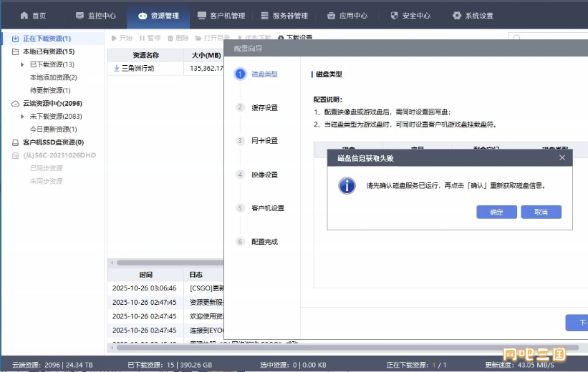Select the 三角洲行动 download row
Image resolution: width=588 pixels, height=372 pixels.
point(165,68)
